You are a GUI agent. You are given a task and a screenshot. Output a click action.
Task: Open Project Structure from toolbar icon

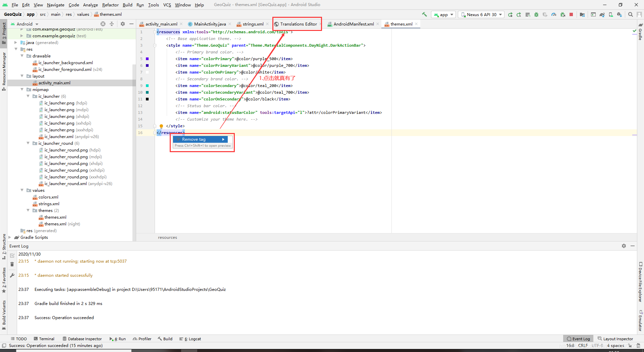click(582, 14)
